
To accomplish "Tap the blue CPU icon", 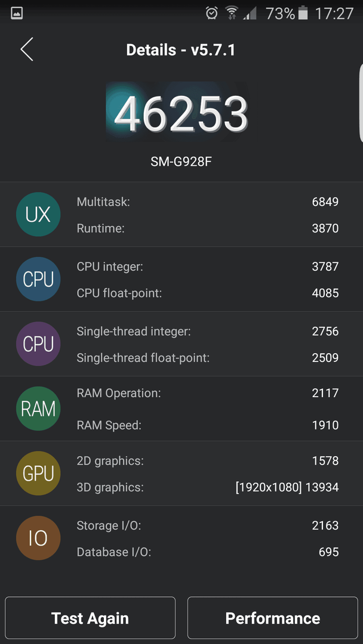I will (x=38, y=279).
